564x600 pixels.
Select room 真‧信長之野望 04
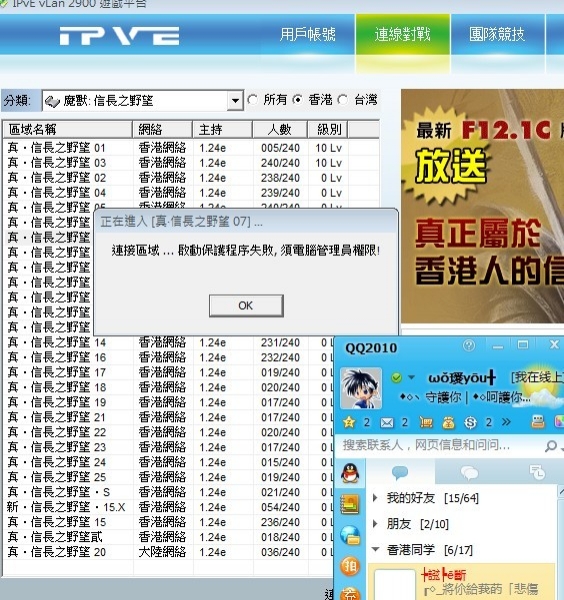point(191,193)
